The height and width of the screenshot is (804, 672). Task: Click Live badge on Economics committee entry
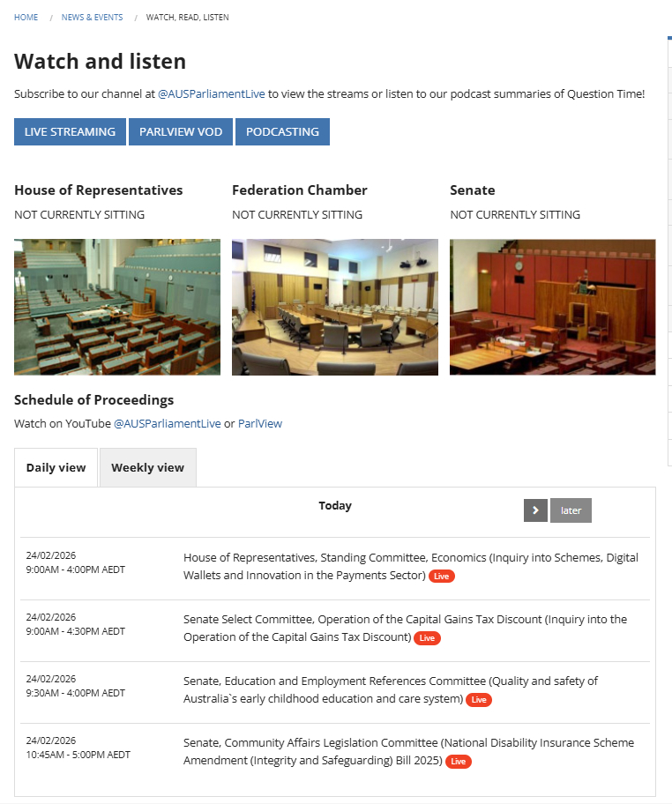(x=442, y=577)
